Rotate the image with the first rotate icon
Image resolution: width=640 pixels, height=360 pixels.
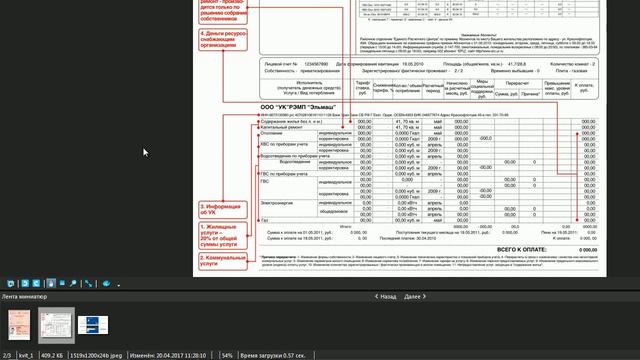click(25, 283)
